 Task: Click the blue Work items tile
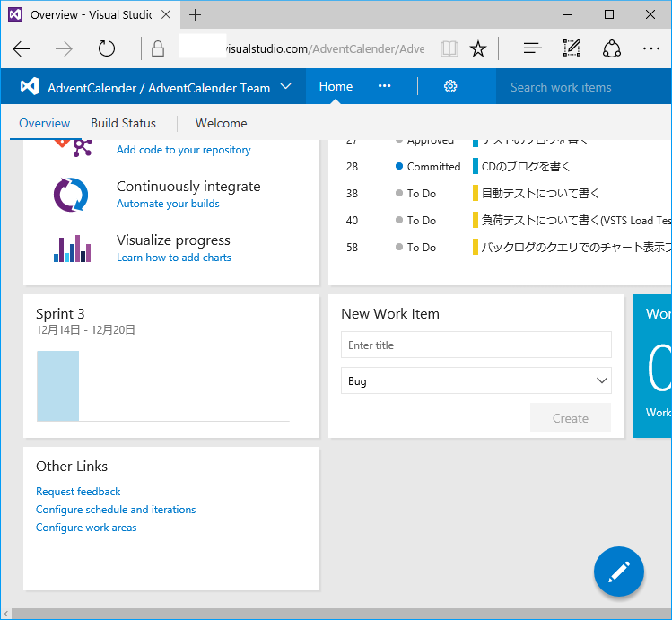(653, 366)
